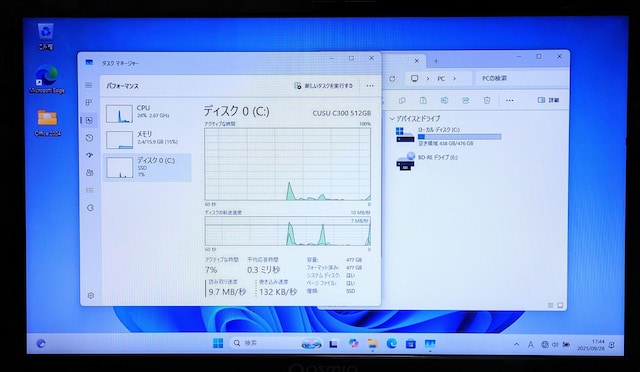Open Recycle Bin desktop icon

(x=45, y=36)
